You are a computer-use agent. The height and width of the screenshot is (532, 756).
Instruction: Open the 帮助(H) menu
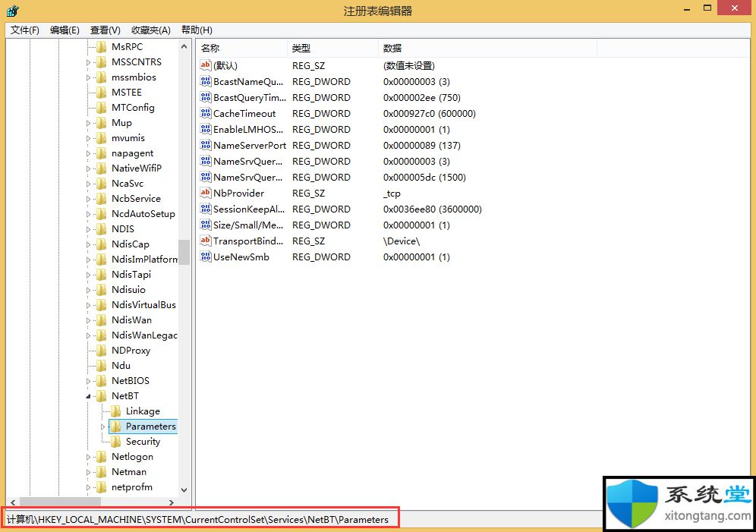(197, 30)
